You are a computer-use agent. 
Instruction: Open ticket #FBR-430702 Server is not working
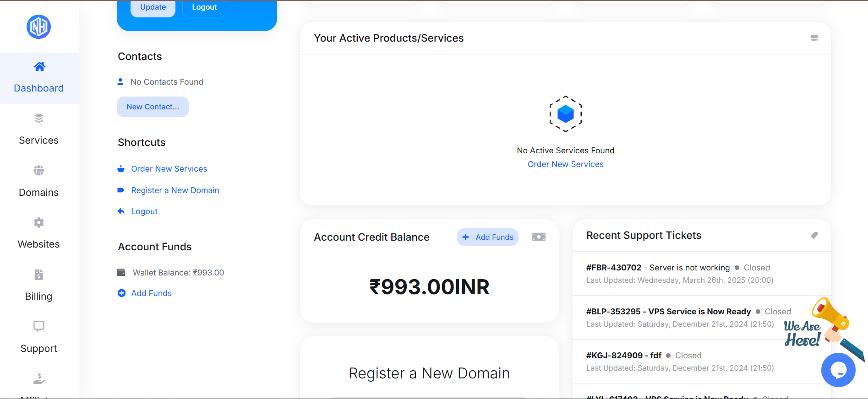point(658,268)
